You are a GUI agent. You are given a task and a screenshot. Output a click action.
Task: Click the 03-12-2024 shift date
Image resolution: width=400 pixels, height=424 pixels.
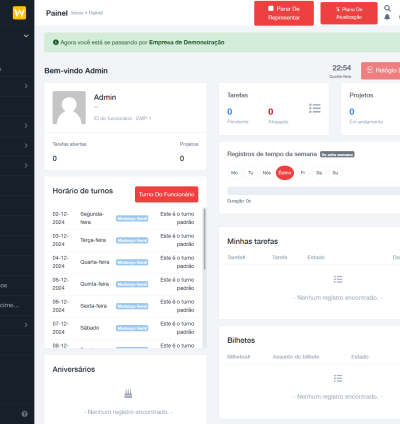point(61,240)
